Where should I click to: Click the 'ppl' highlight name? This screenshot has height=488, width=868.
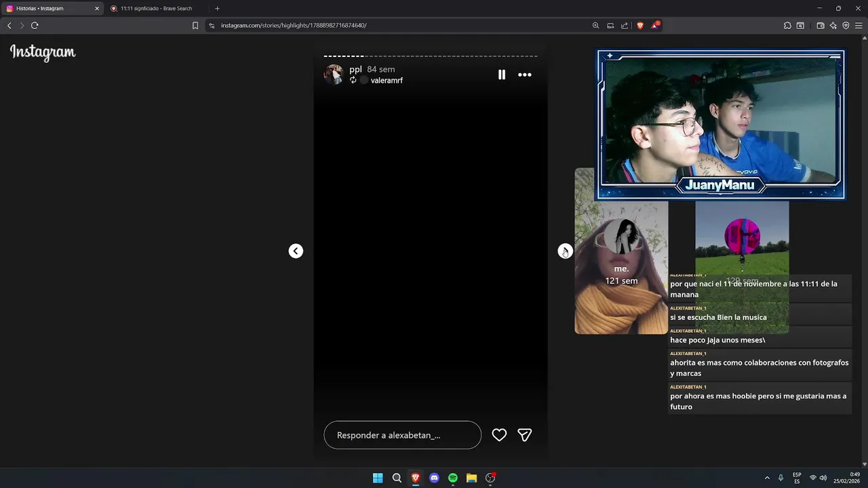click(x=355, y=70)
